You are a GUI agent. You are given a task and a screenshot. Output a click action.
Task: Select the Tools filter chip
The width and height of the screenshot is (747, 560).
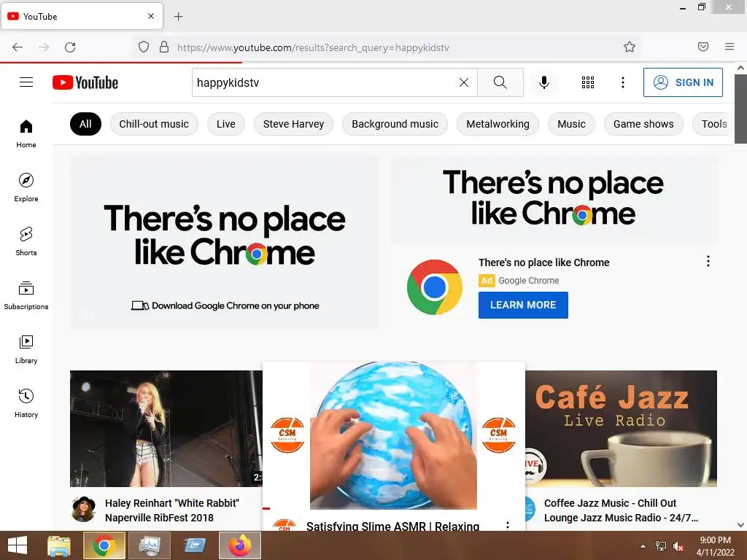coord(713,124)
